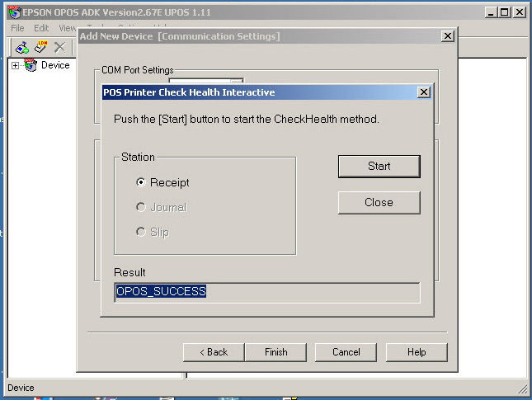Expand the Device tree node

(x=15, y=65)
